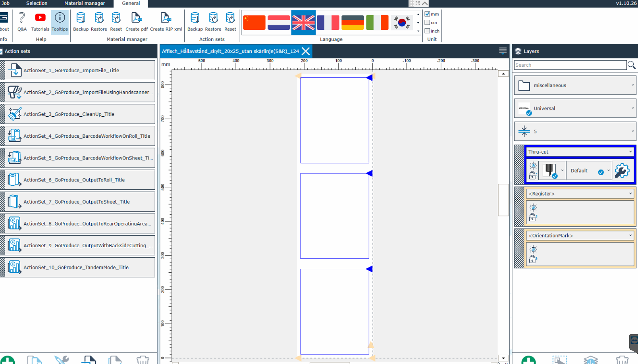Switch to the General tab
Viewport: 638px width, 364px height.
point(131,3)
